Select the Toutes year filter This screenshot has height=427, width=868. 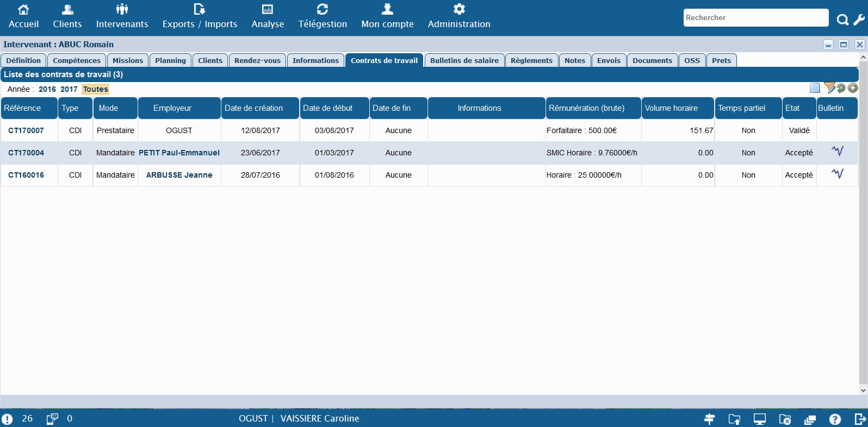[96, 89]
